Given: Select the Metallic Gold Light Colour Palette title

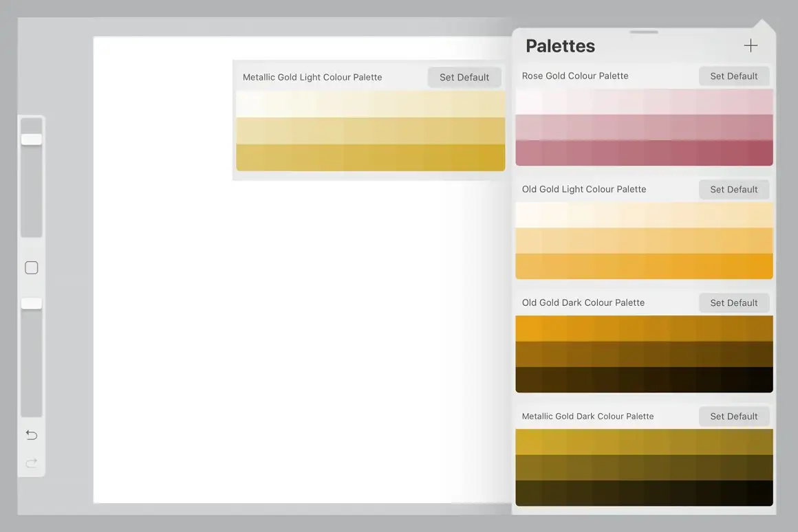Looking at the screenshot, I should pos(312,77).
